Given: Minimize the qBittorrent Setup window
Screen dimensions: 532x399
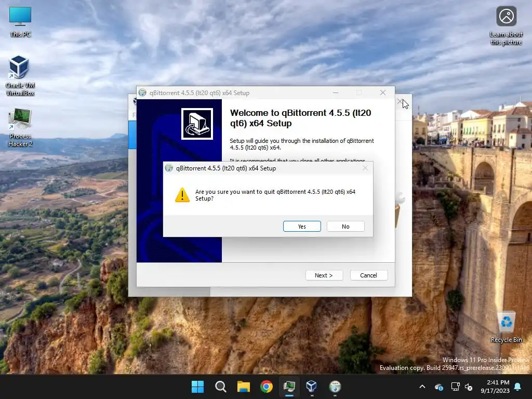Looking at the screenshot, I should (x=336, y=92).
